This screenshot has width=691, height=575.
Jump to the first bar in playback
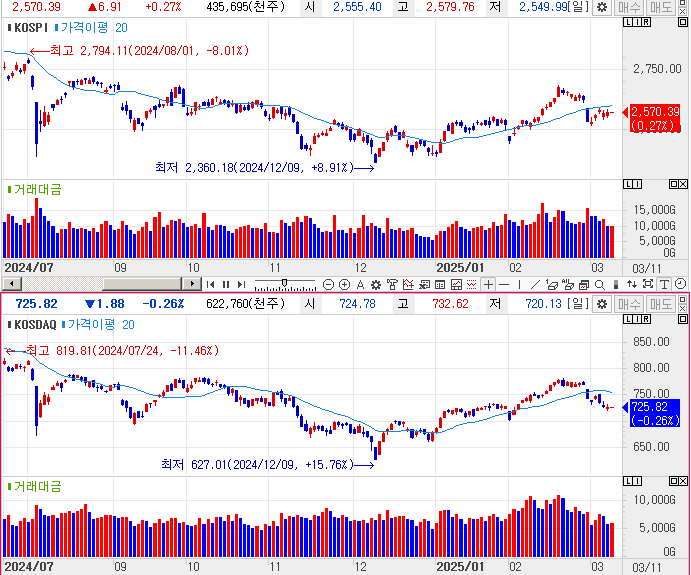[210, 285]
